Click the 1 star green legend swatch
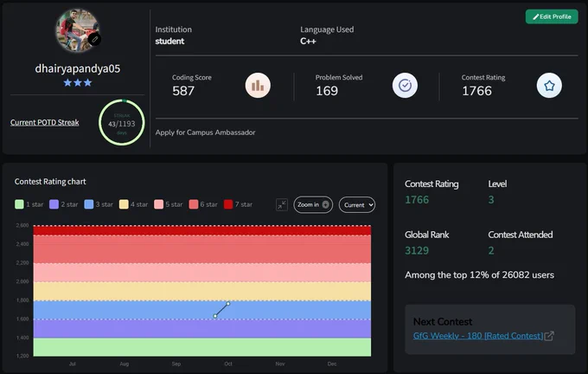This screenshot has width=588, height=374. click(x=19, y=204)
